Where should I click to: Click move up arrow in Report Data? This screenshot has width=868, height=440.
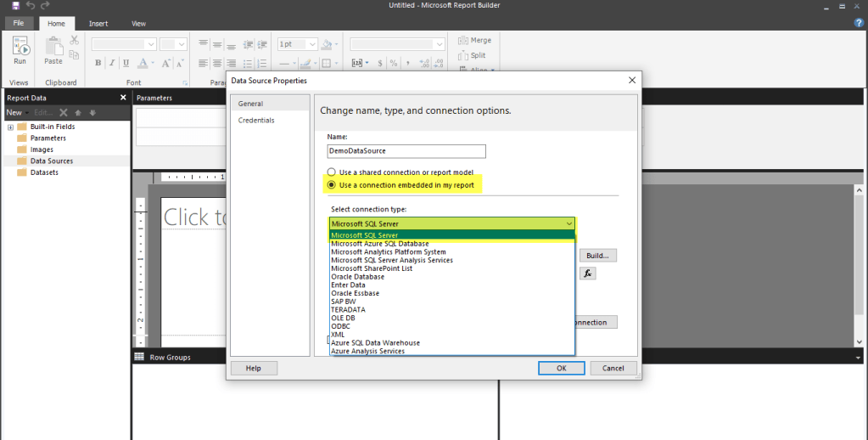click(78, 112)
